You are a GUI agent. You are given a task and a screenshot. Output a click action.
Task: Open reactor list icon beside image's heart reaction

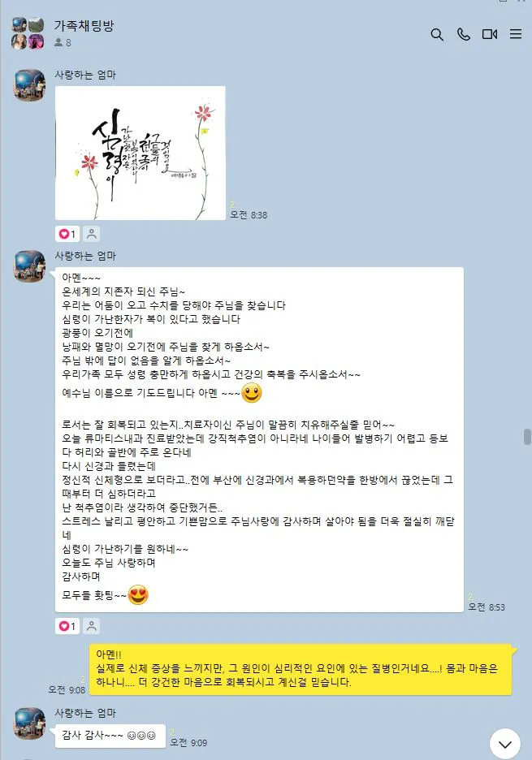(91, 234)
